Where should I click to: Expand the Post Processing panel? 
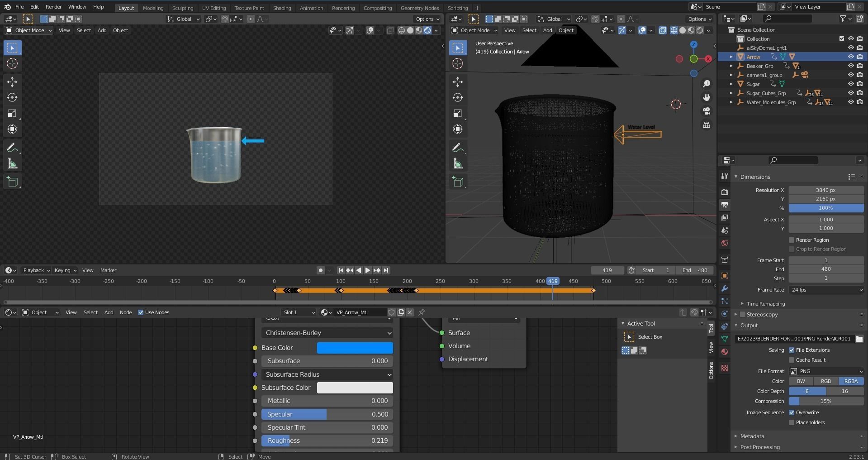(x=759, y=447)
